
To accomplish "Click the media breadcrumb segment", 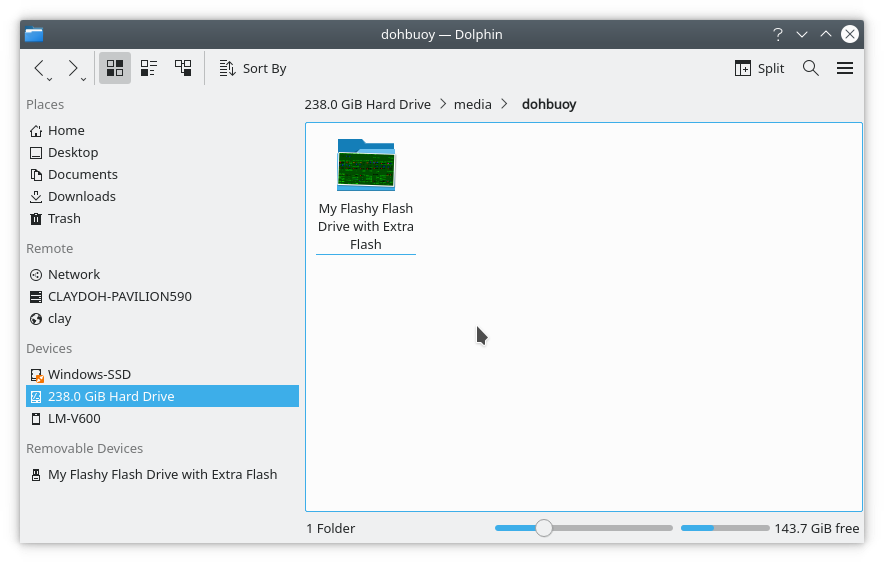I will 473,104.
